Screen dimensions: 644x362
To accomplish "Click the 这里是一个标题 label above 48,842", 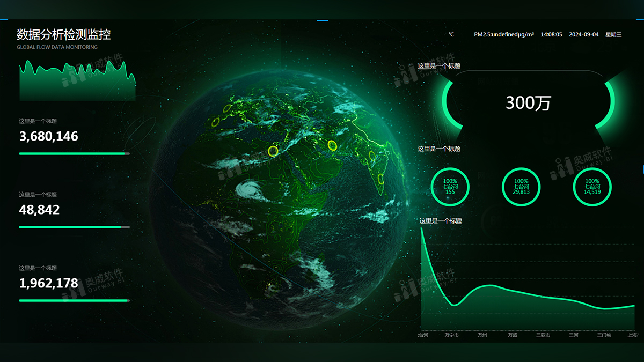I will click(38, 194).
